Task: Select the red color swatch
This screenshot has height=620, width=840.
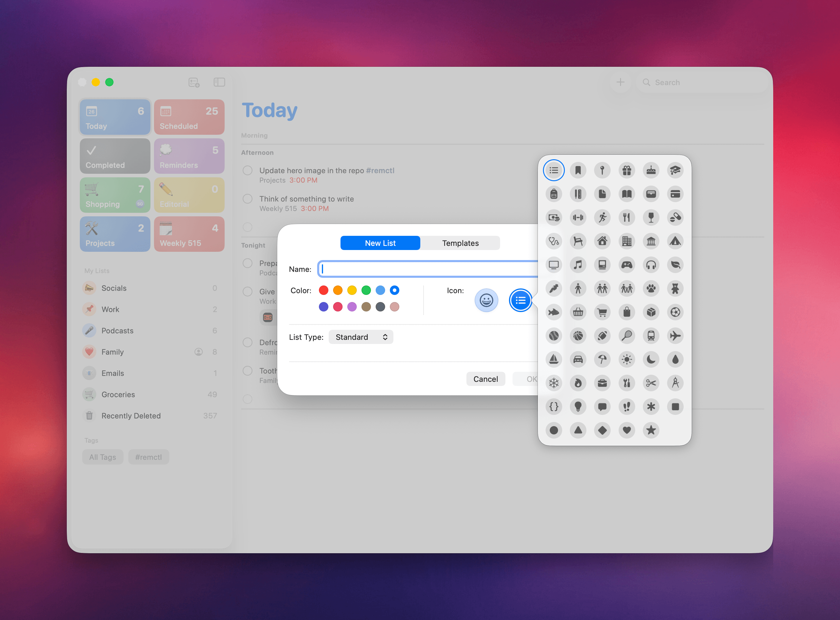Action: pyautogui.click(x=324, y=290)
